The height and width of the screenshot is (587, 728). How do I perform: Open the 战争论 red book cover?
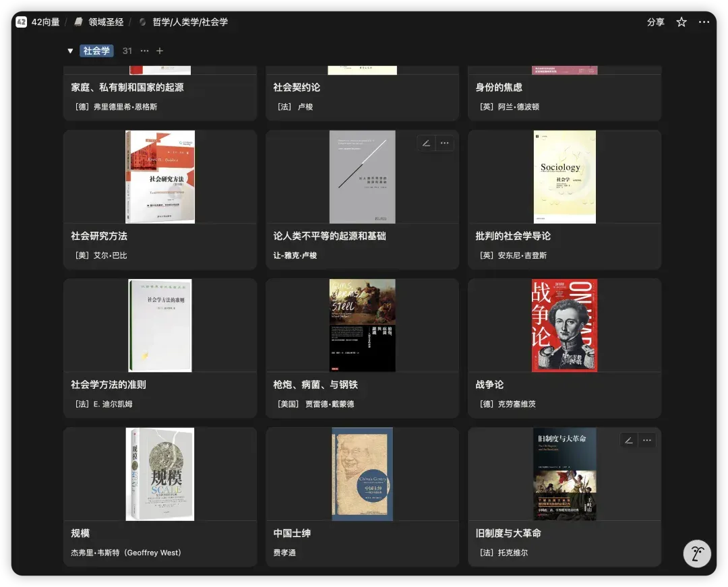coord(565,326)
